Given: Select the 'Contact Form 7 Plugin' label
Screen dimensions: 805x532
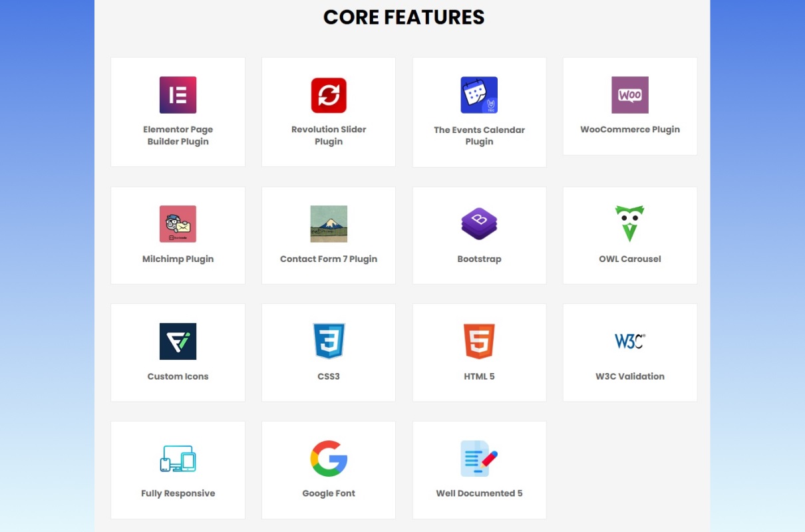Looking at the screenshot, I should pos(329,259).
